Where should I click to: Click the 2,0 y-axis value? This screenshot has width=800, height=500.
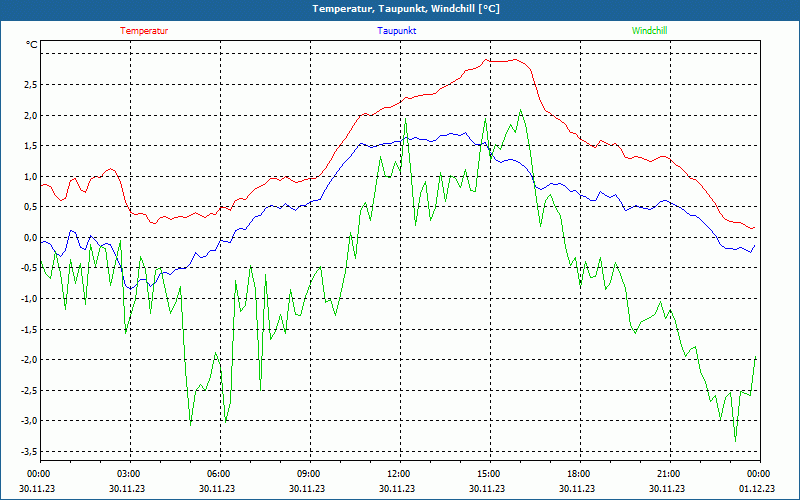click(x=31, y=115)
